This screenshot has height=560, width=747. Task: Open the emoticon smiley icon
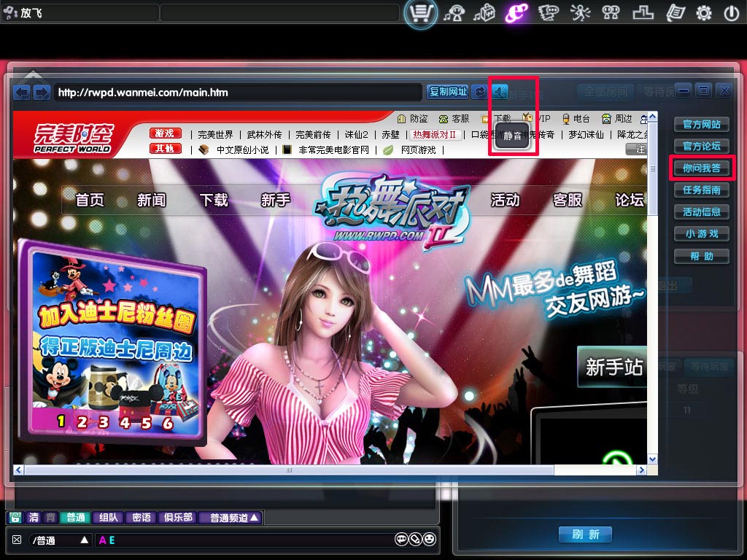[429, 539]
